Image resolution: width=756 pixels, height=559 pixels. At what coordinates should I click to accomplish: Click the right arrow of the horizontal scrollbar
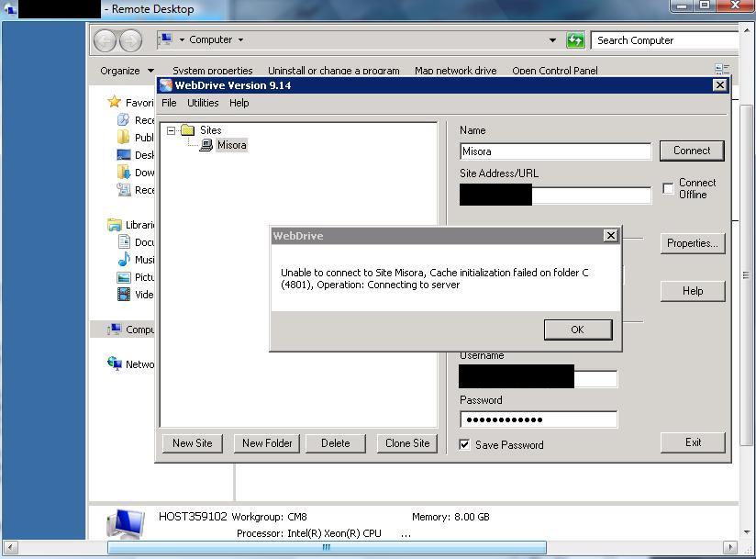(x=730, y=547)
